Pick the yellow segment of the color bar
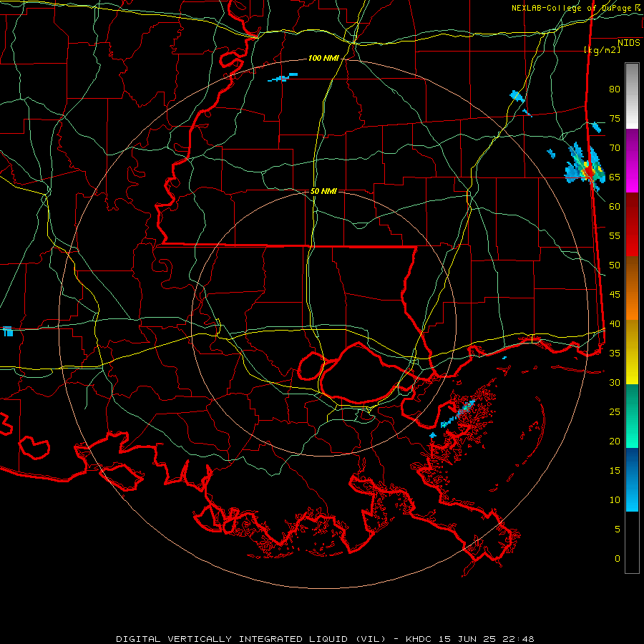The width and height of the screenshot is (644, 644). (632, 352)
